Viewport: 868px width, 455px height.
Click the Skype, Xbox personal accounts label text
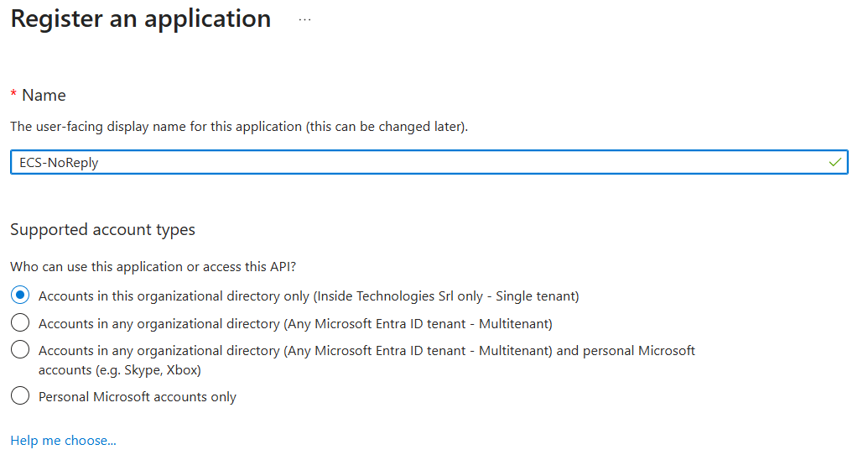pyautogui.click(x=120, y=370)
